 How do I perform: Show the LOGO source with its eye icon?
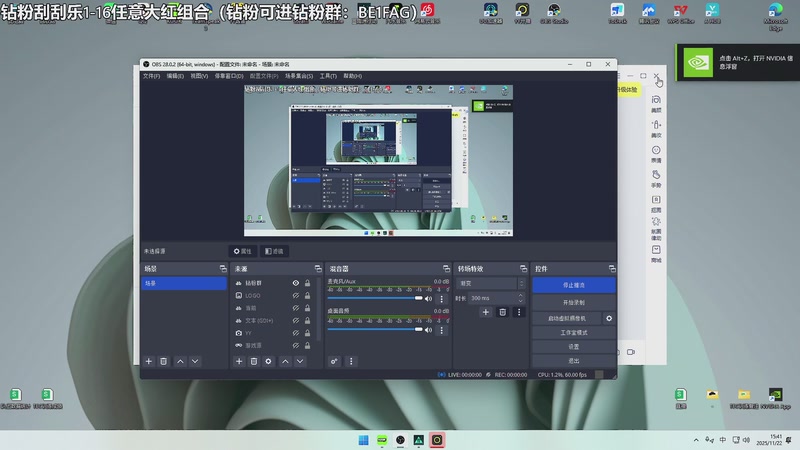click(x=295, y=295)
